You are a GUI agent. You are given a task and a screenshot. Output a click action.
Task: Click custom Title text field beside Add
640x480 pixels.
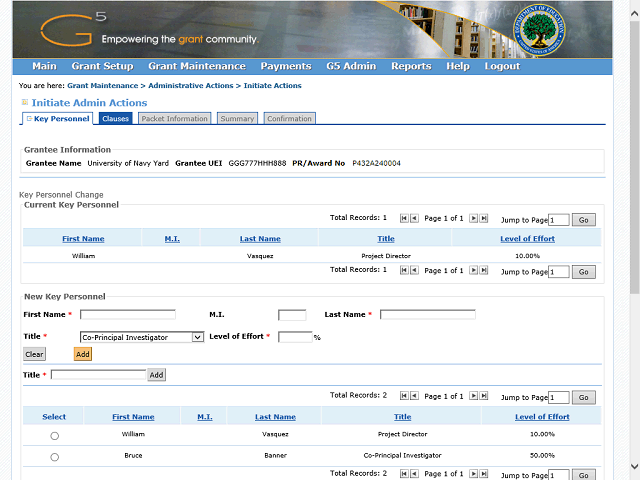click(98, 375)
